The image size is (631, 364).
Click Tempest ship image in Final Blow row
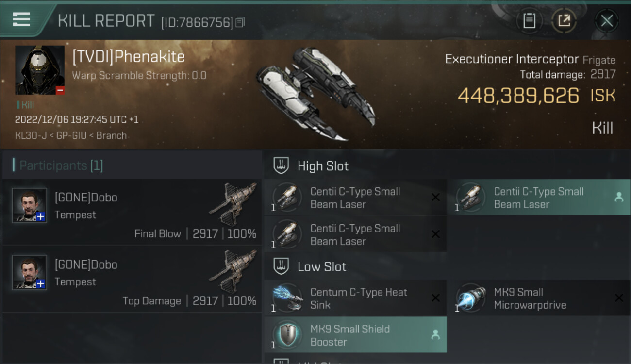(x=233, y=204)
